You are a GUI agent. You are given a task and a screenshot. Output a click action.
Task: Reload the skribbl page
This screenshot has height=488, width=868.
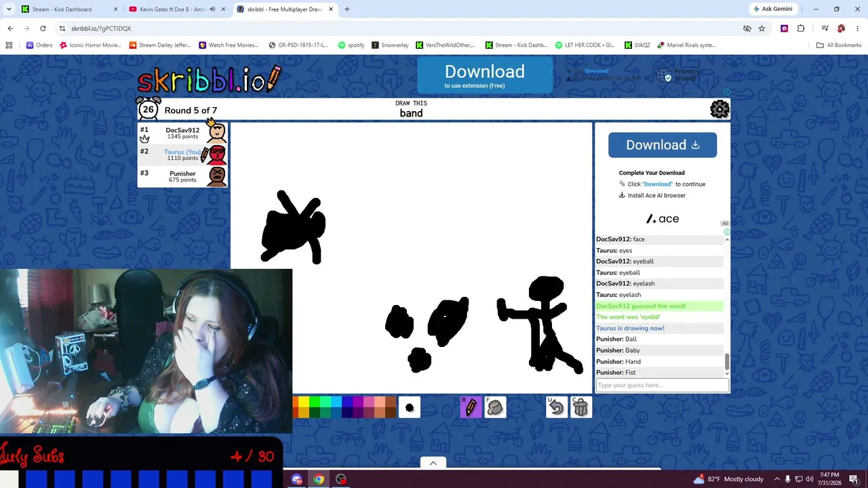[43, 28]
